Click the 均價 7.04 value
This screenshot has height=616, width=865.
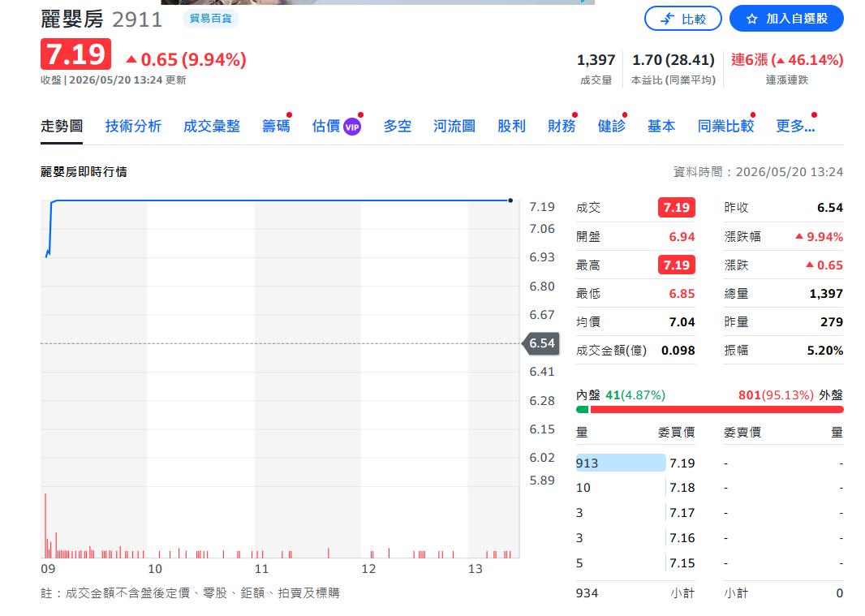tap(682, 322)
